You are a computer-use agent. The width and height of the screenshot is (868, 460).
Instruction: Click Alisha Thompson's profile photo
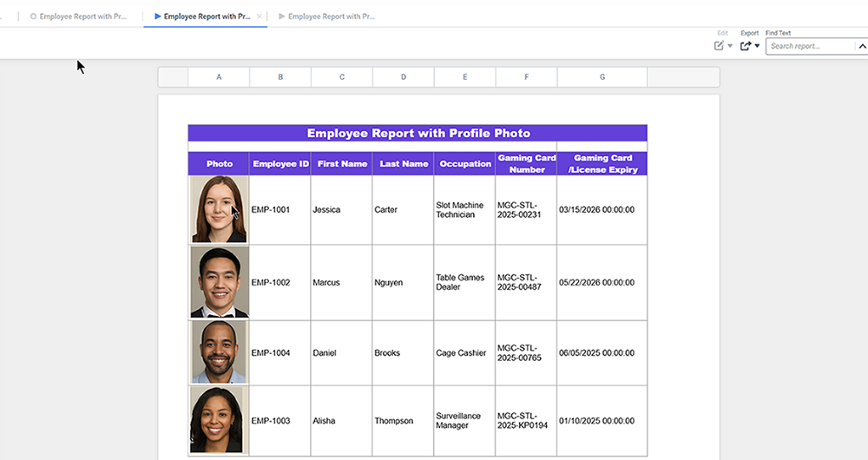click(219, 420)
